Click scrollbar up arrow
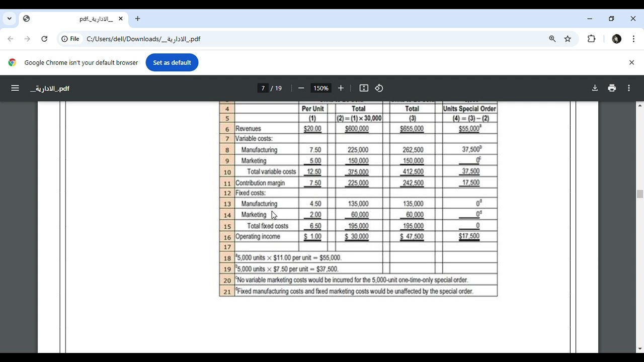644x362 pixels. point(640,105)
